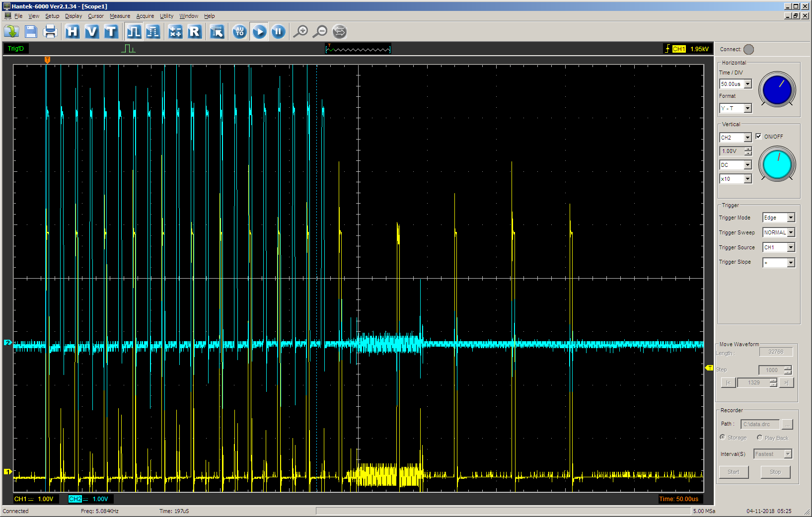Click the cursor-select arrow tool icon
This screenshot has height=517, width=812.
click(217, 32)
